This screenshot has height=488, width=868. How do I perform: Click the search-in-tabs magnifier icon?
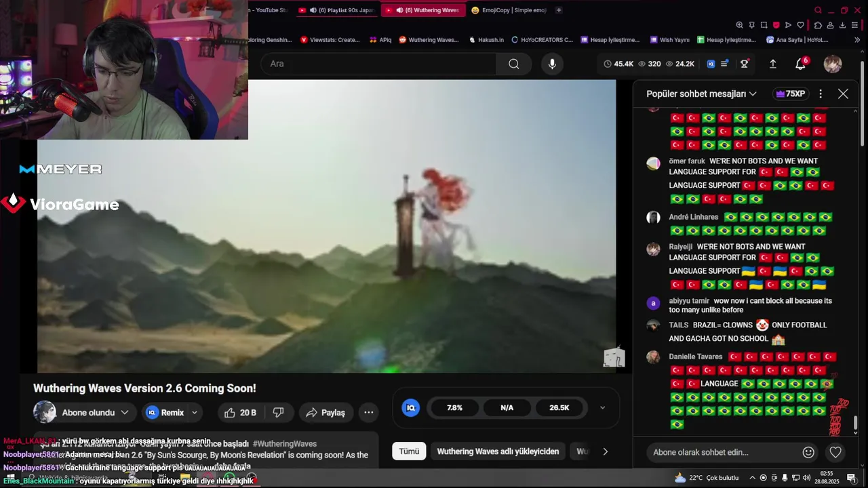818,10
